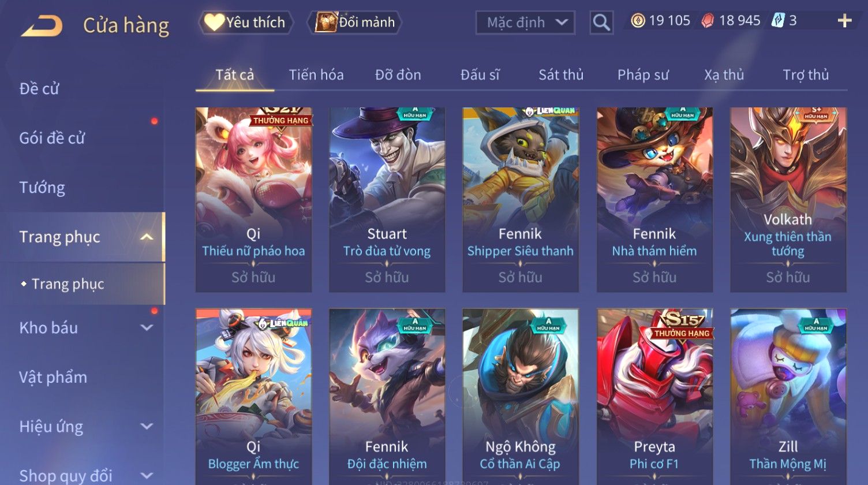Open Volkath Xung thiên thần tướng skin card
868x485 pixels.
[788, 200]
